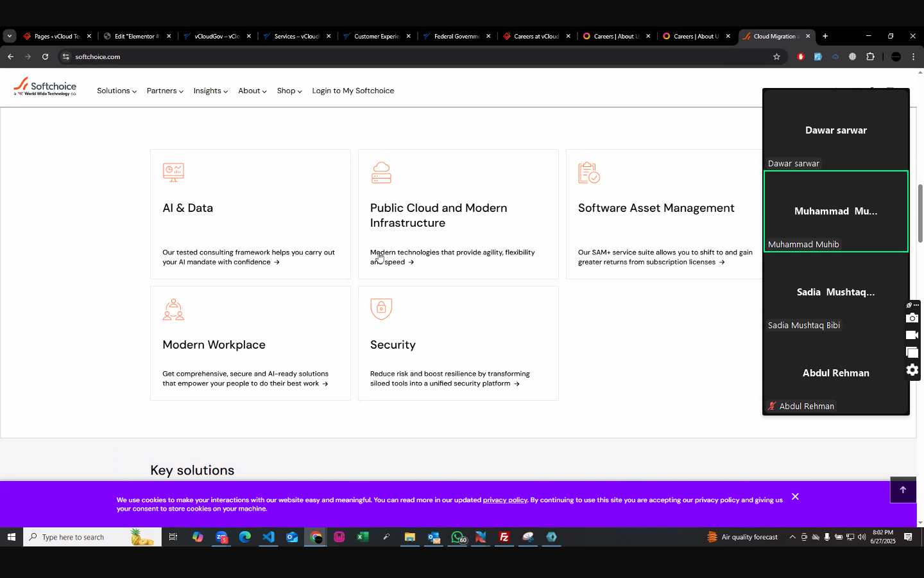Click the browser reload icon
Image resolution: width=924 pixels, height=578 pixels.
click(45, 57)
